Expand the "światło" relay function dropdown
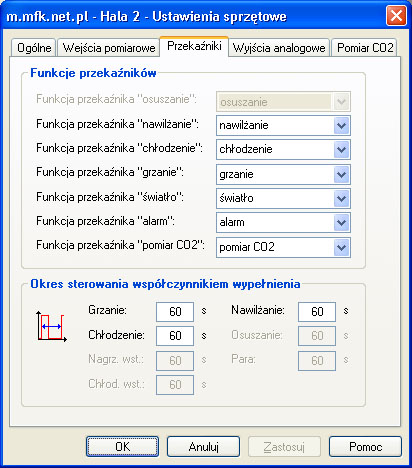 (283, 199)
